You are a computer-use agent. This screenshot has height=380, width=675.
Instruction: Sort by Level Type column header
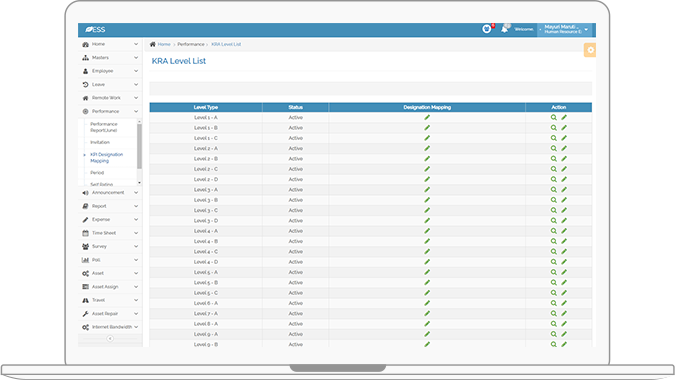click(206, 107)
